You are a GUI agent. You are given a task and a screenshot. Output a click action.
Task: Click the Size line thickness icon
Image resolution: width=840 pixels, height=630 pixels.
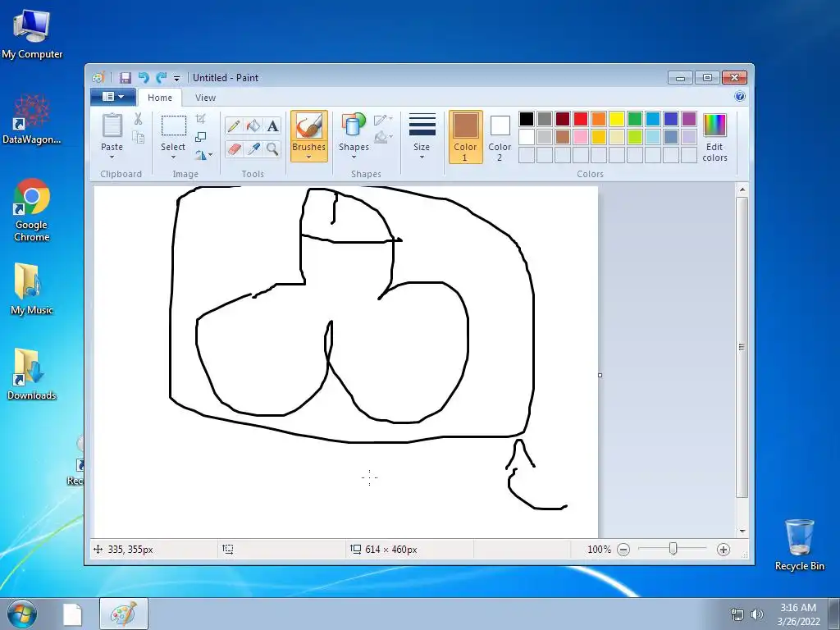coord(422,125)
